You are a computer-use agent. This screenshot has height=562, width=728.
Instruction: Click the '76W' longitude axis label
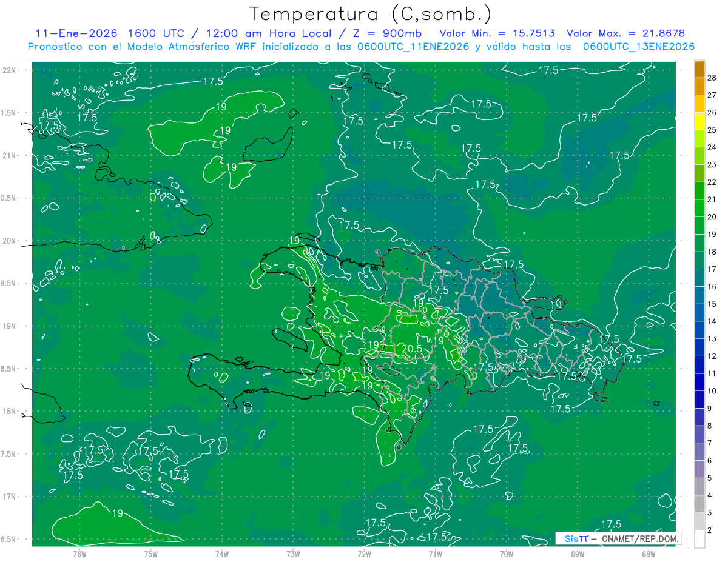[79, 554]
